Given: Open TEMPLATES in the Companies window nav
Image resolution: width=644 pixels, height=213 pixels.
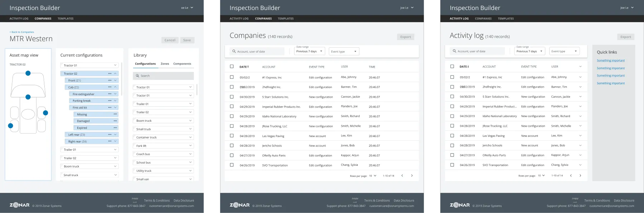Looking at the screenshot, I should 286,19.
